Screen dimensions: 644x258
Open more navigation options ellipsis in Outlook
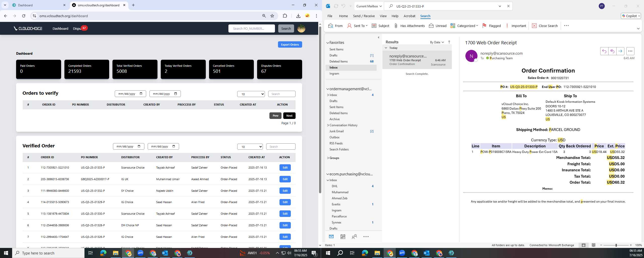pyautogui.click(x=366, y=237)
